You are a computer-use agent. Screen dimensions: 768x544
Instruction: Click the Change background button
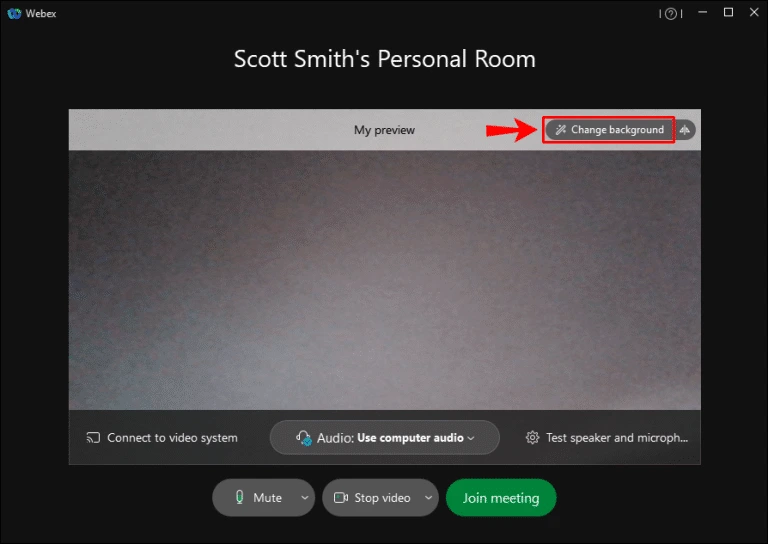pyautogui.click(x=610, y=130)
